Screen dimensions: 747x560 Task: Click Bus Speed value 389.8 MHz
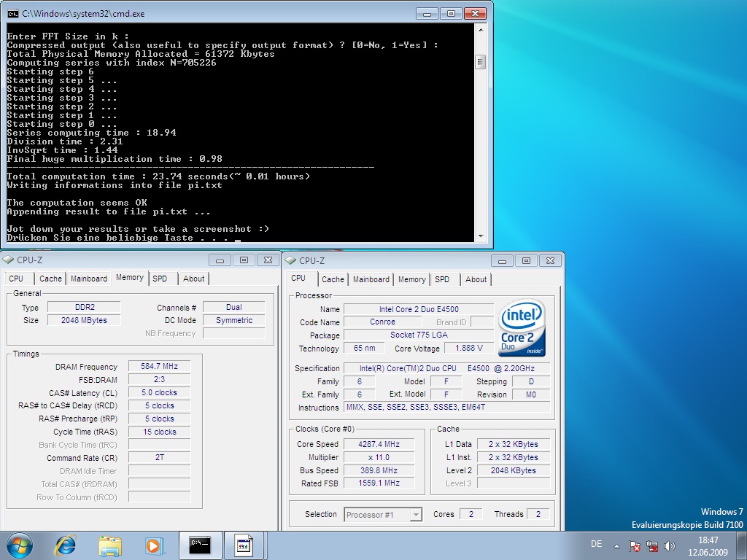[x=379, y=470]
